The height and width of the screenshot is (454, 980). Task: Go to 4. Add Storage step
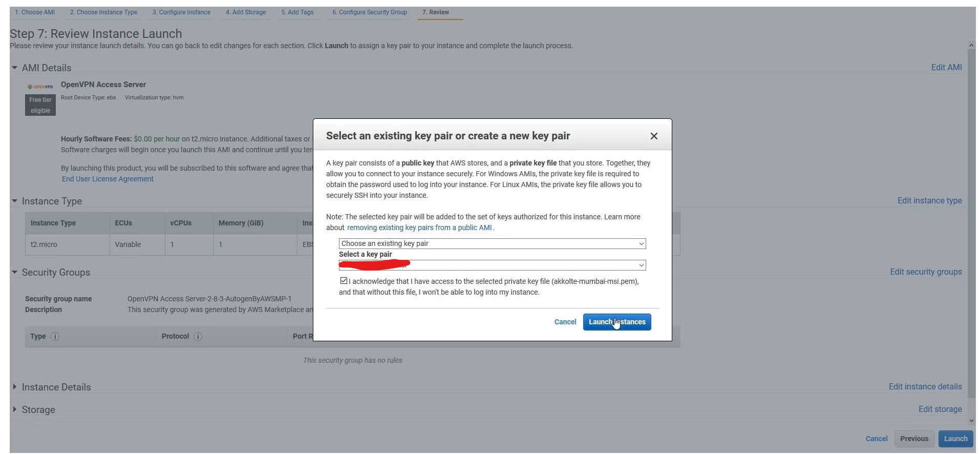246,12
